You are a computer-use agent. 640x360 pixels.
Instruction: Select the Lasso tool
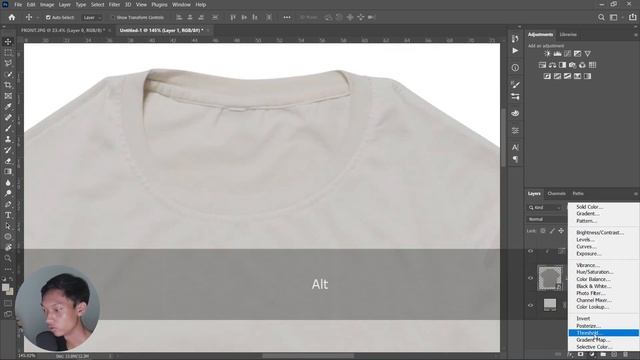[8, 63]
